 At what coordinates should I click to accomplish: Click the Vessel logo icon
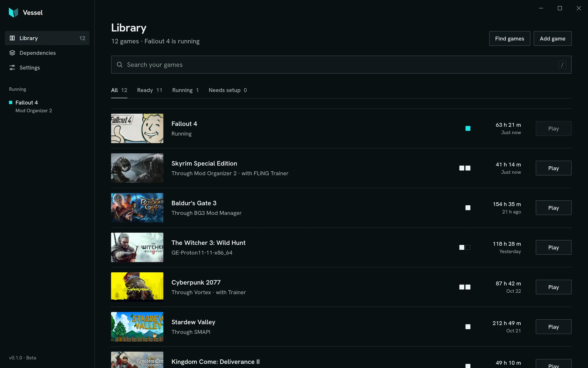click(x=14, y=12)
